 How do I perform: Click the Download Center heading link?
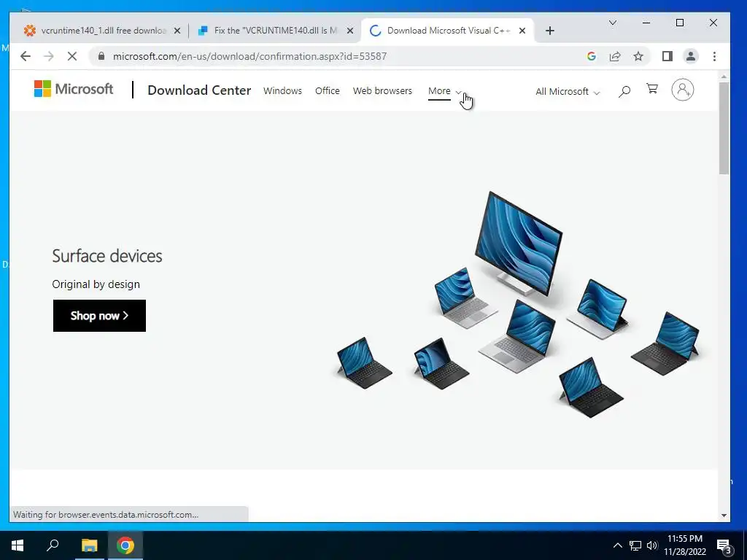click(199, 90)
